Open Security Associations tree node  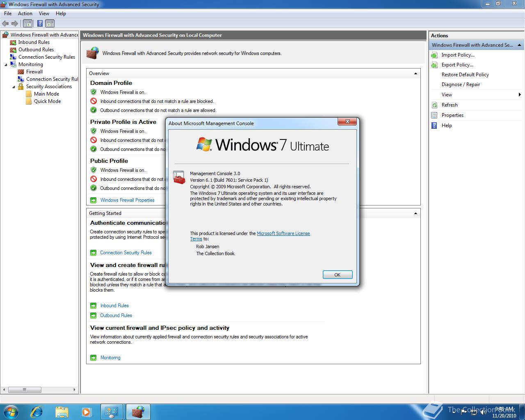tap(49, 87)
